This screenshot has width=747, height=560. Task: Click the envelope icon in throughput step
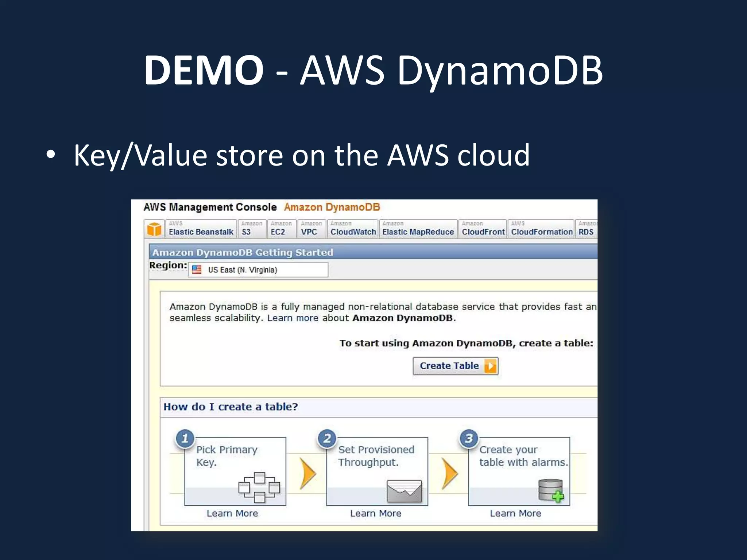point(404,491)
